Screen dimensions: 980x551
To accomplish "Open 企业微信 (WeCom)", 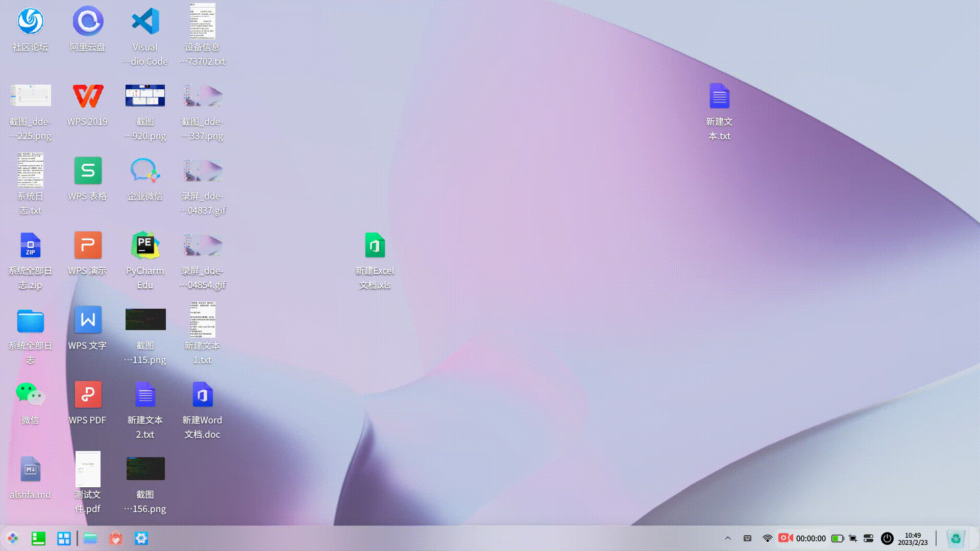I will pos(145,171).
